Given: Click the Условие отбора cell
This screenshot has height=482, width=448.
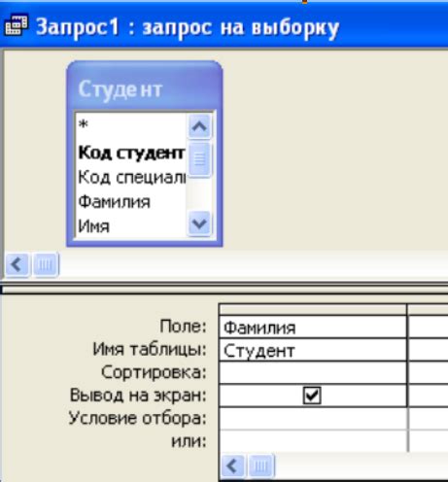Looking at the screenshot, I should pos(313,418).
